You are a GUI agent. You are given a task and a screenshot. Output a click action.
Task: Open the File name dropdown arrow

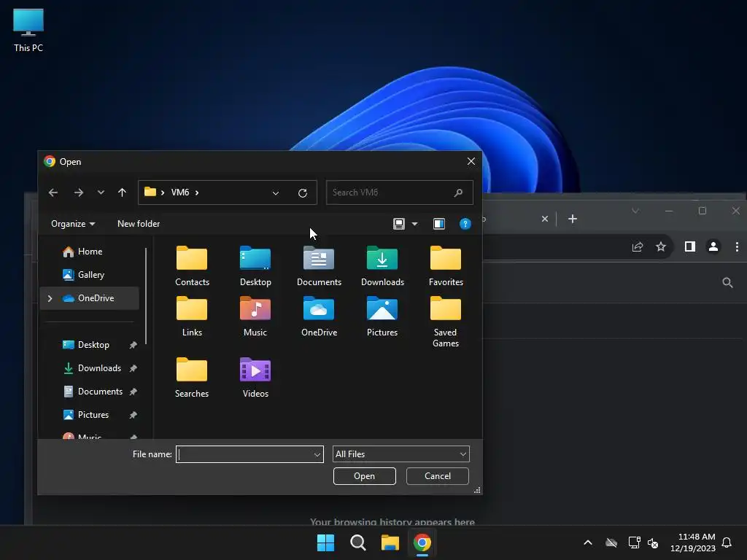317,454
